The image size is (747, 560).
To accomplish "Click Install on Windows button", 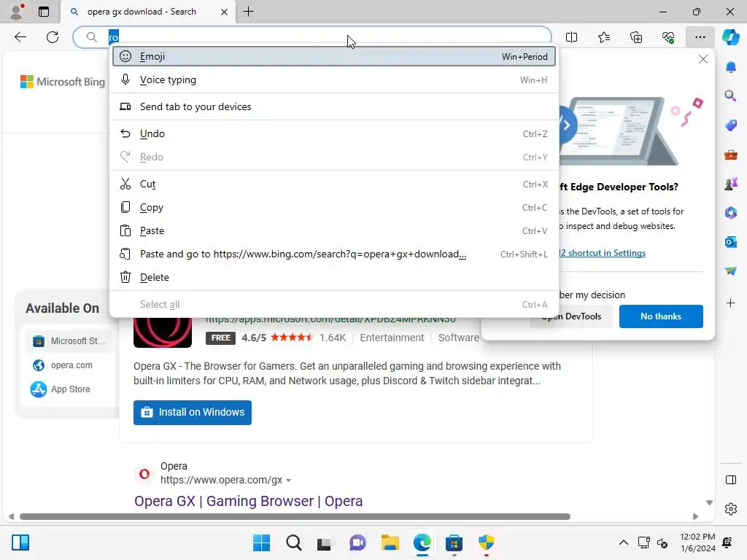I will (193, 413).
